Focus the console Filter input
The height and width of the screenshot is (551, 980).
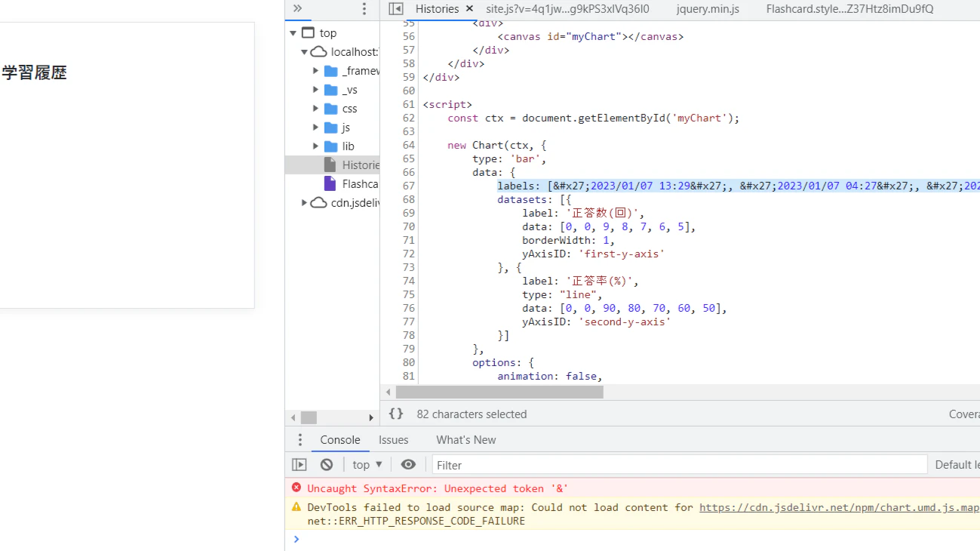679,465
